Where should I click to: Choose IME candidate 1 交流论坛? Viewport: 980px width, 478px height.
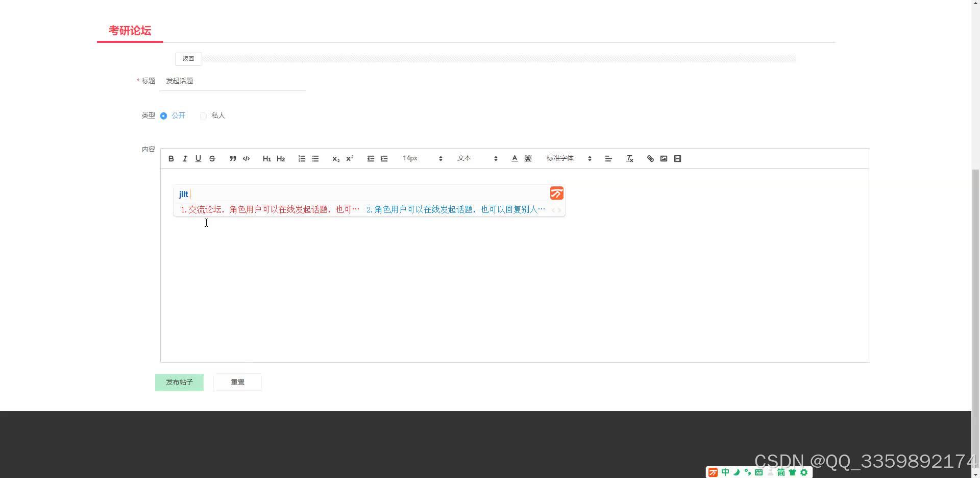point(270,210)
